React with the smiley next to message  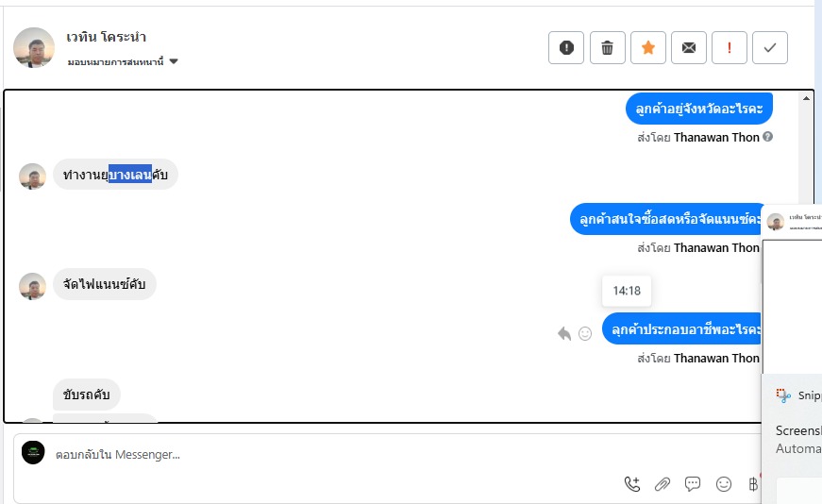click(x=585, y=333)
